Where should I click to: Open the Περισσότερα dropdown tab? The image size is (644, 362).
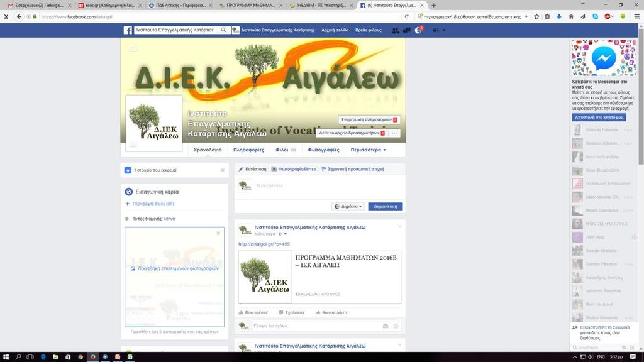click(x=368, y=150)
